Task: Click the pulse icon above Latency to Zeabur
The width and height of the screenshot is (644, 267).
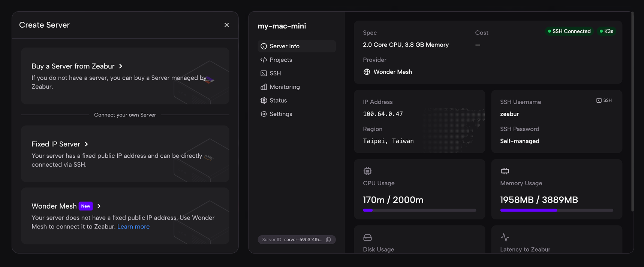Action: tap(505, 237)
